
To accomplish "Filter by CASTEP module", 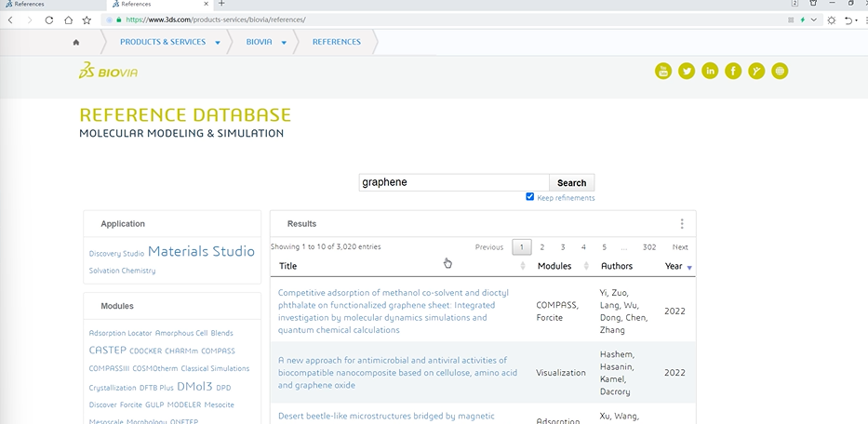I will click(x=107, y=350).
